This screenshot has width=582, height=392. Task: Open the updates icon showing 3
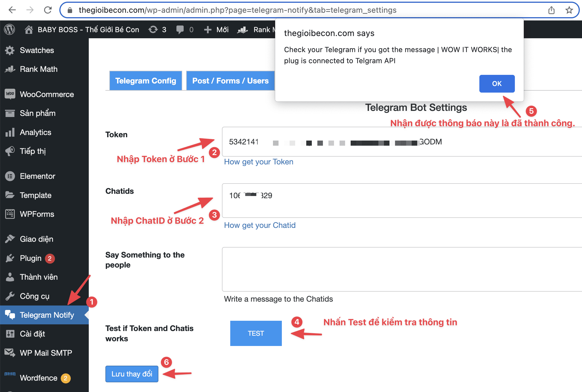click(153, 30)
